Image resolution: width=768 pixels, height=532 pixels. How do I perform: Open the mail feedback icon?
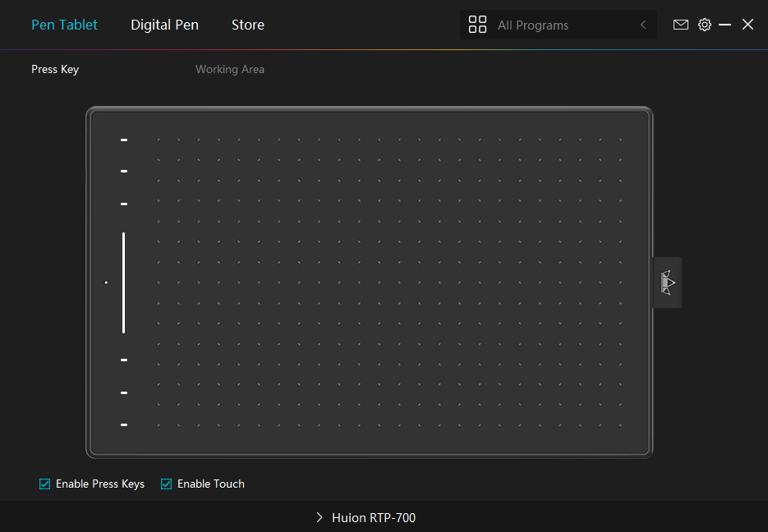[680, 25]
